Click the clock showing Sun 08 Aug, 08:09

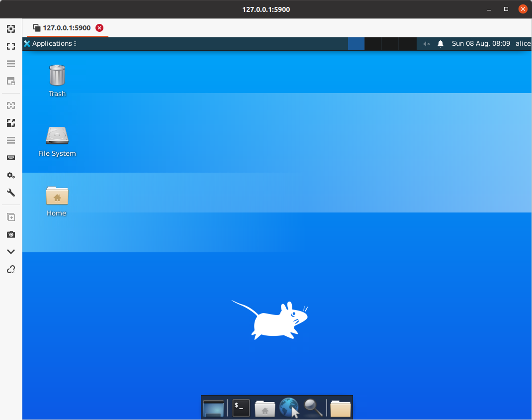pos(480,44)
